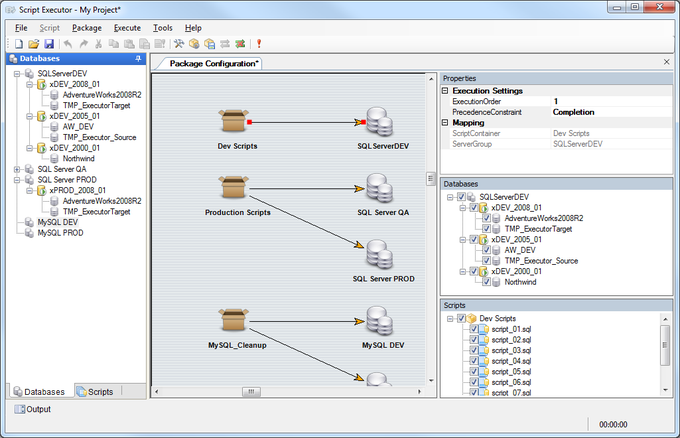Click the Open folder toolbar icon
Screen dimensions: 680x438
pos(33,44)
